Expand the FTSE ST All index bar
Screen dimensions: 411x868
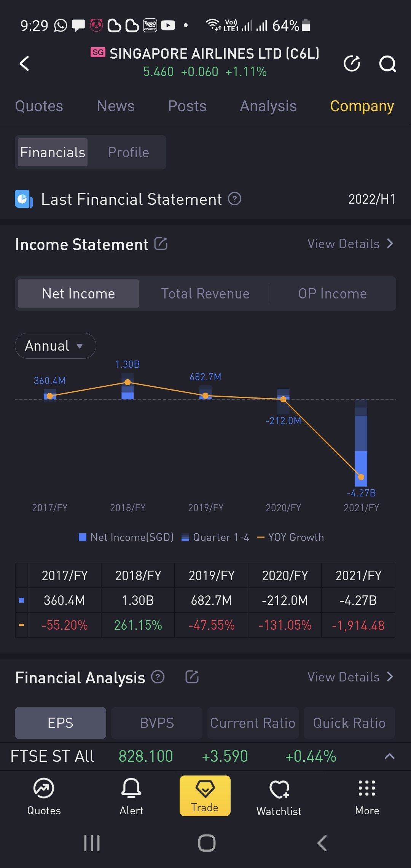[x=389, y=756]
